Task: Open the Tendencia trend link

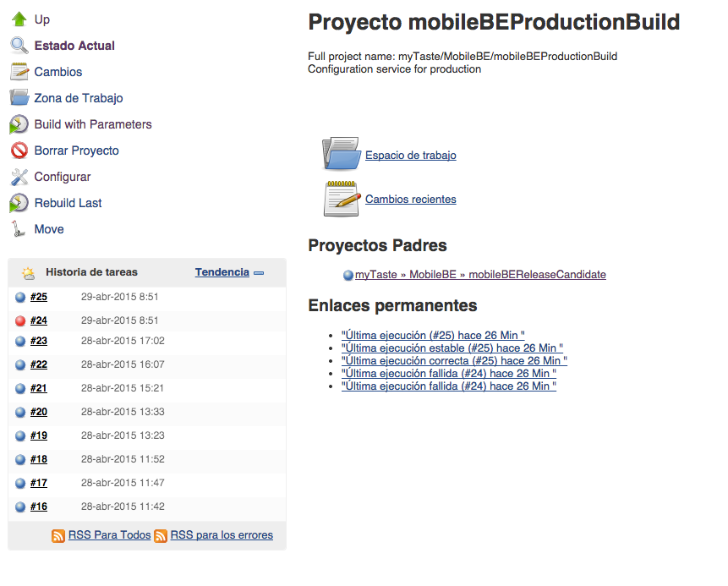Action: point(222,272)
